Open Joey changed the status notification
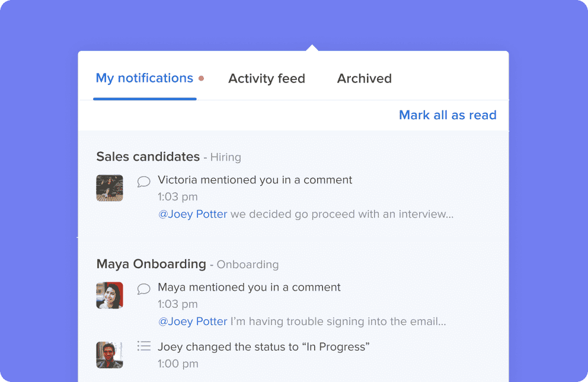This screenshot has height=382, width=588. 264,347
